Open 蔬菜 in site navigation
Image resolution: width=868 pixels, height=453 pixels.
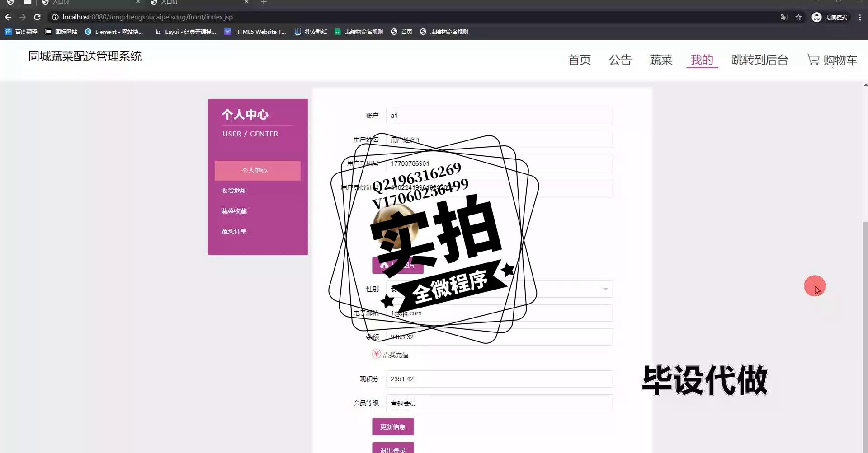(661, 60)
